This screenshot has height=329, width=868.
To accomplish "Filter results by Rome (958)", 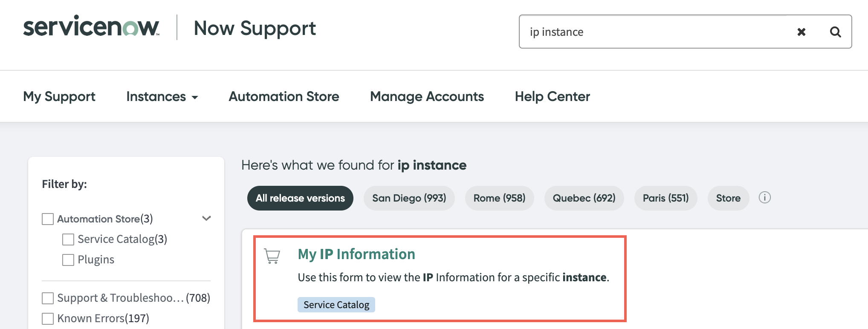I will point(500,198).
